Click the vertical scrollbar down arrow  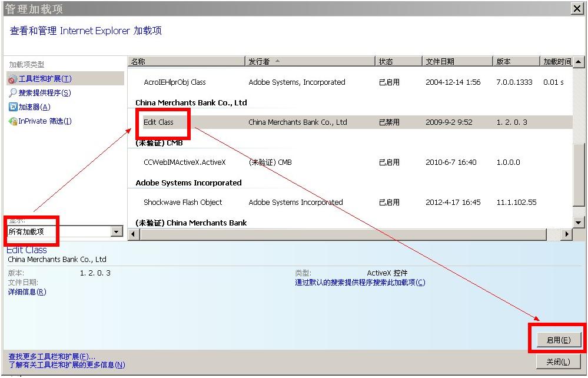point(579,222)
